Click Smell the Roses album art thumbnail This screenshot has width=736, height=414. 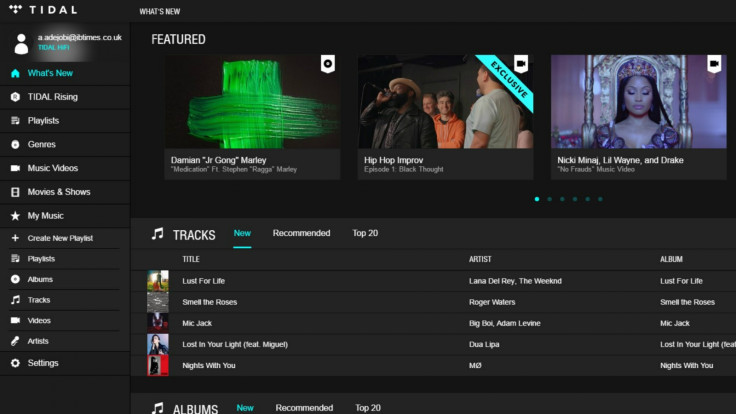tap(158, 302)
